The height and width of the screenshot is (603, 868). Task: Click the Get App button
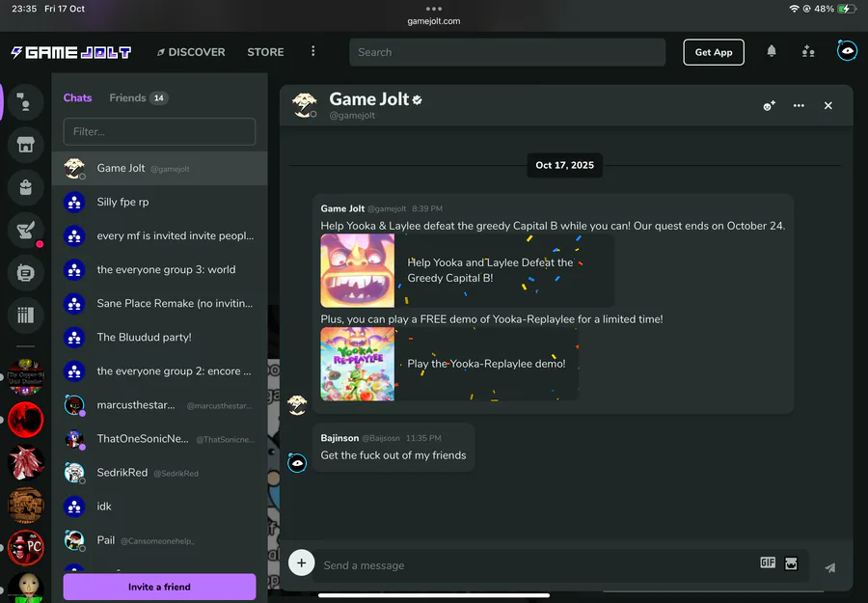click(713, 52)
